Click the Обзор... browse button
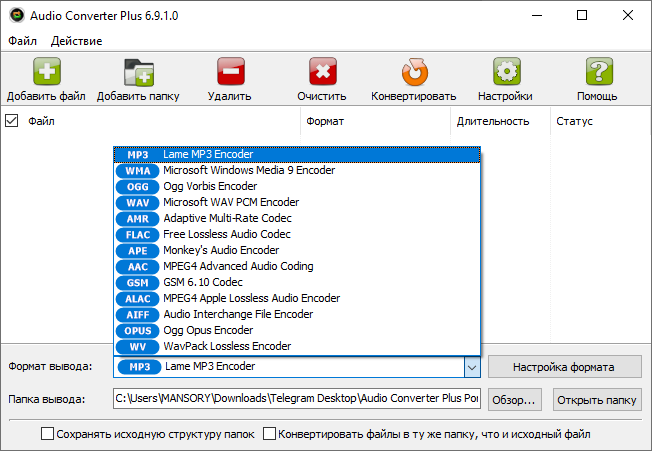This screenshot has width=652, height=451. 514,400
